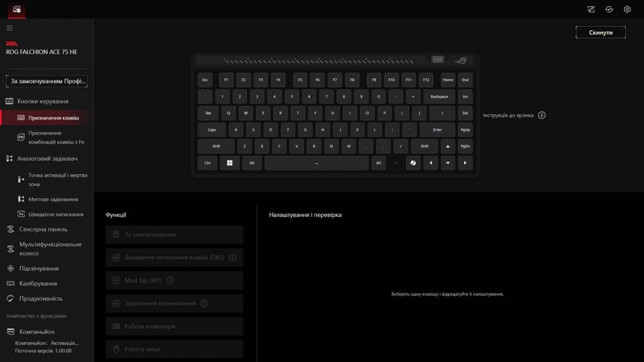Collapse the Аналоговий задіювач section

coord(47,159)
